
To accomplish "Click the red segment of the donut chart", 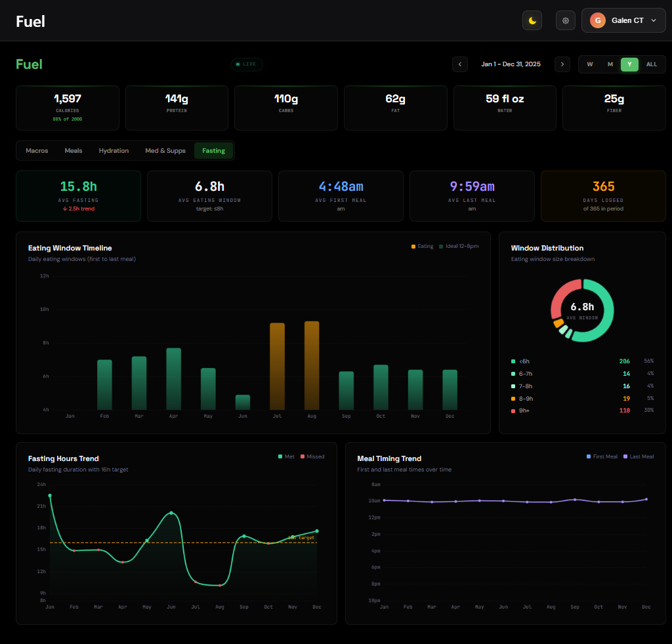I will [x=558, y=296].
